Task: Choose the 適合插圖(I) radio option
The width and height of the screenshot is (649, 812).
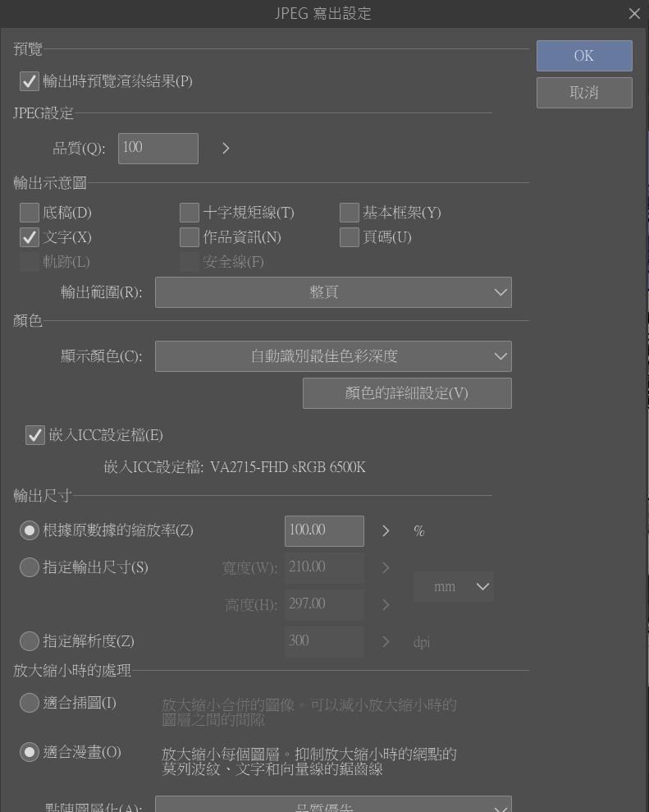Action: click(30, 703)
